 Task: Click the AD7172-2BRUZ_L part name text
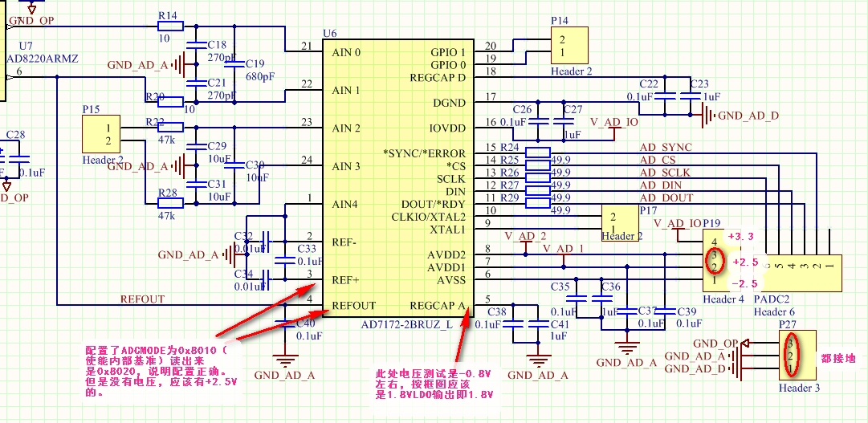click(406, 324)
